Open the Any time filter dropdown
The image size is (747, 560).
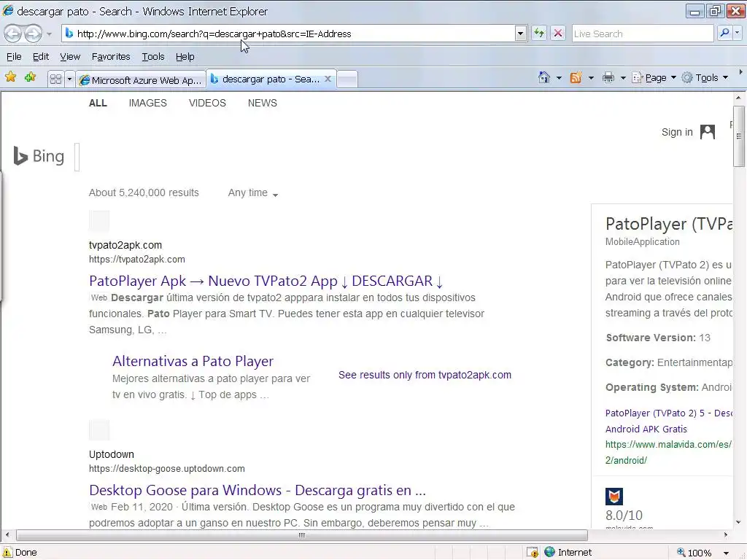point(253,192)
